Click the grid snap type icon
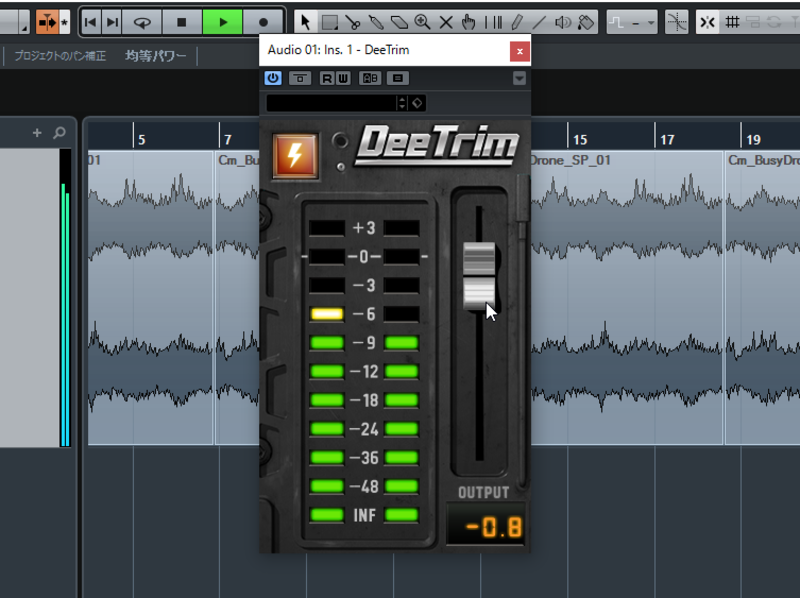The image size is (800, 598). (733, 22)
